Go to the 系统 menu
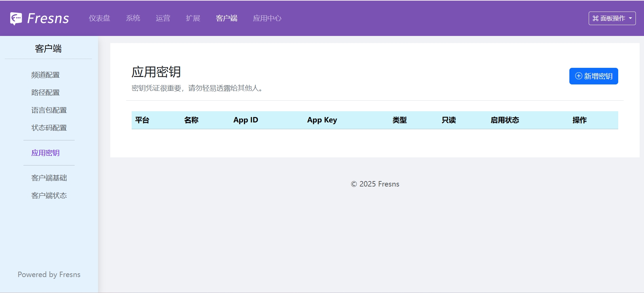 [x=133, y=18]
